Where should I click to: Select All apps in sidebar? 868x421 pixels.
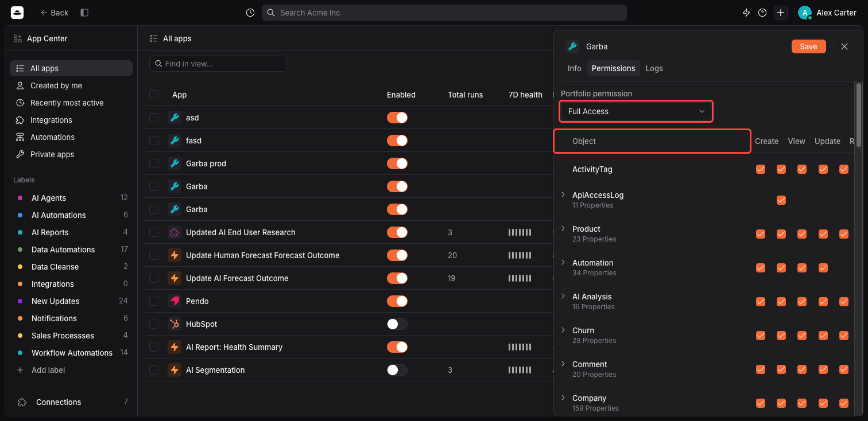(x=71, y=68)
